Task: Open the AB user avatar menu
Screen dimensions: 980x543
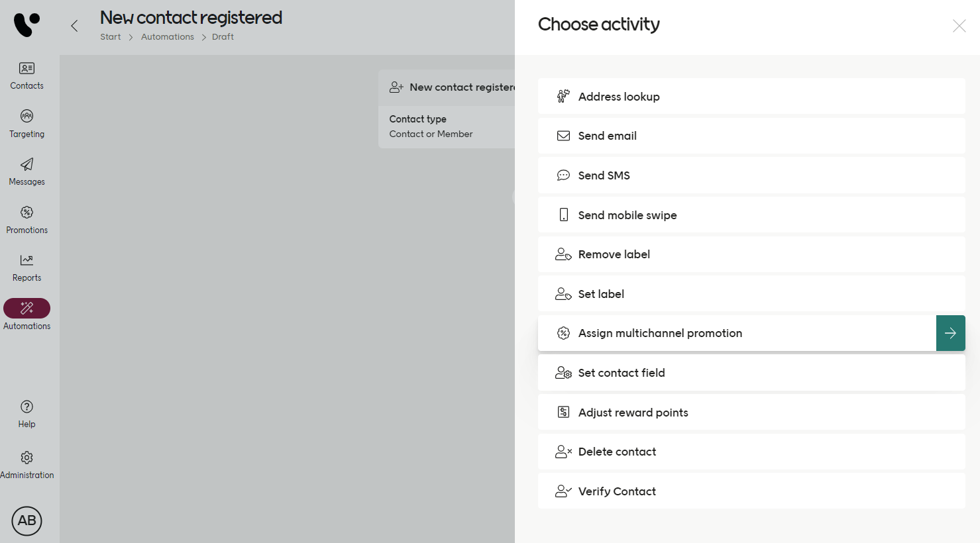Action: (27, 521)
